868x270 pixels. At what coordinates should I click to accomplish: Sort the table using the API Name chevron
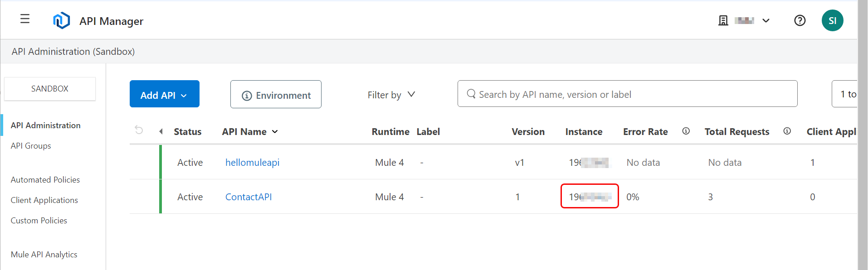pos(275,132)
